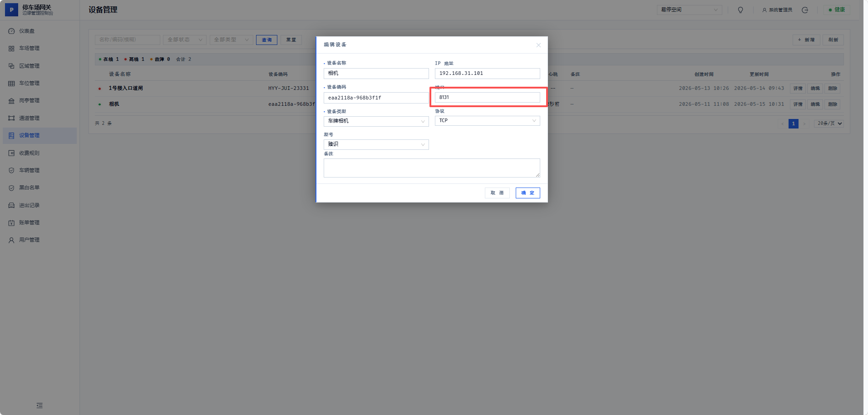Open 进出记录 in the sidebar
This screenshot has width=868, height=415.
pos(39,206)
